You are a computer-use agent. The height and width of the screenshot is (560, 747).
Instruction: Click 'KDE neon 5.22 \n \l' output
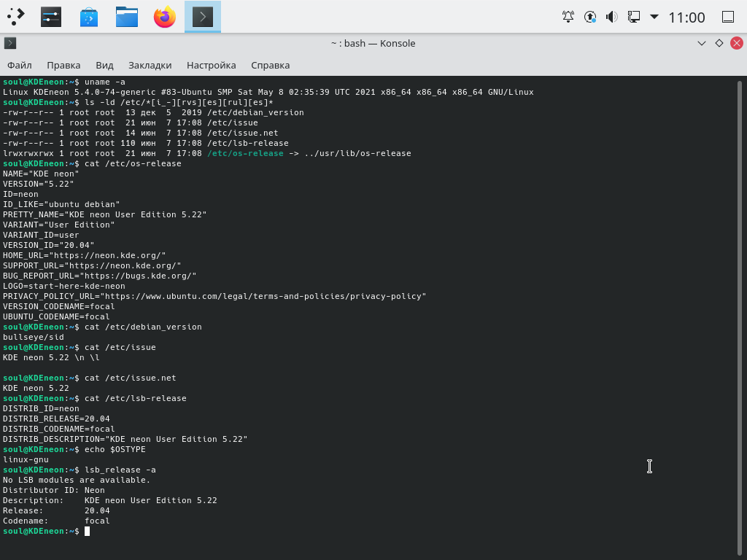tap(51, 357)
